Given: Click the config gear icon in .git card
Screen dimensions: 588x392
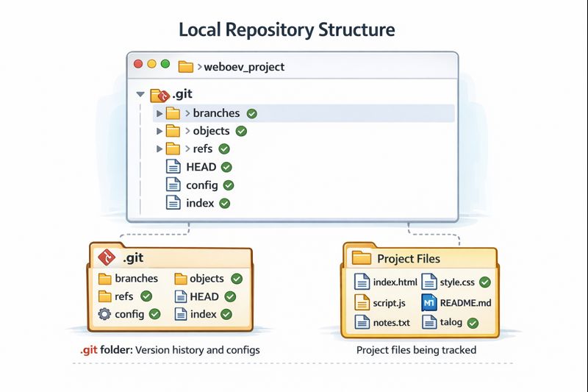Looking at the screenshot, I should tap(104, 314).
